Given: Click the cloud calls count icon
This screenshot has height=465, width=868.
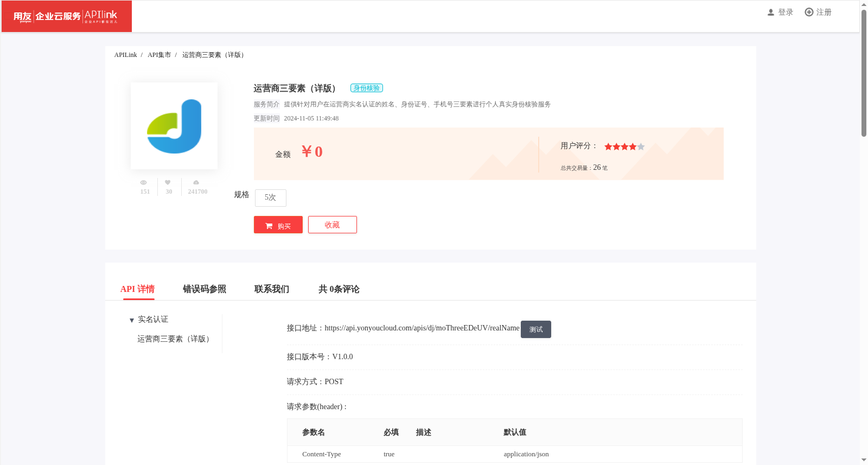Looking at the screenshot, I should pos(196,182).
